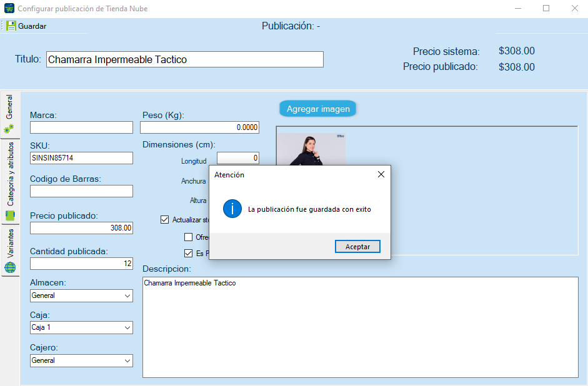Toggle the Ofrecer checkbox
The image size is (588, 386).
click(x=188, y=237)
